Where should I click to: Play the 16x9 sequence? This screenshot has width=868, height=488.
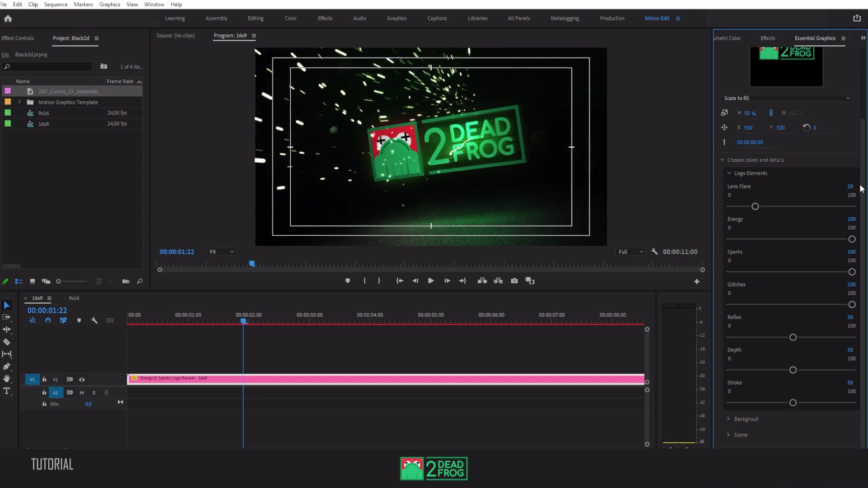(x=431, y=281)
